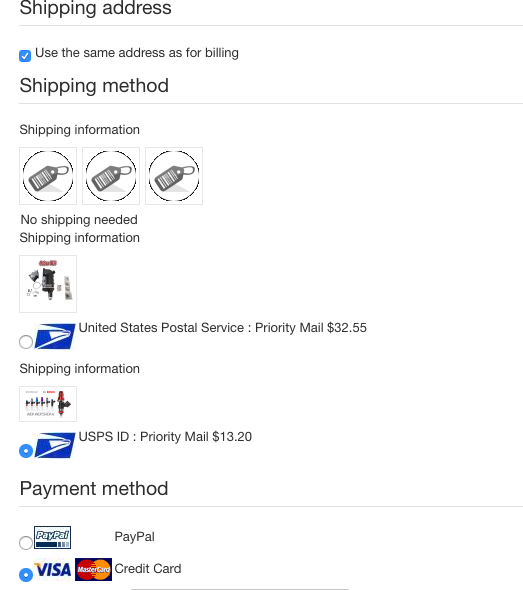Click the USPS ID Priority Mail $13.20 label
Screen dimensions: 523x590
(165, 437)
